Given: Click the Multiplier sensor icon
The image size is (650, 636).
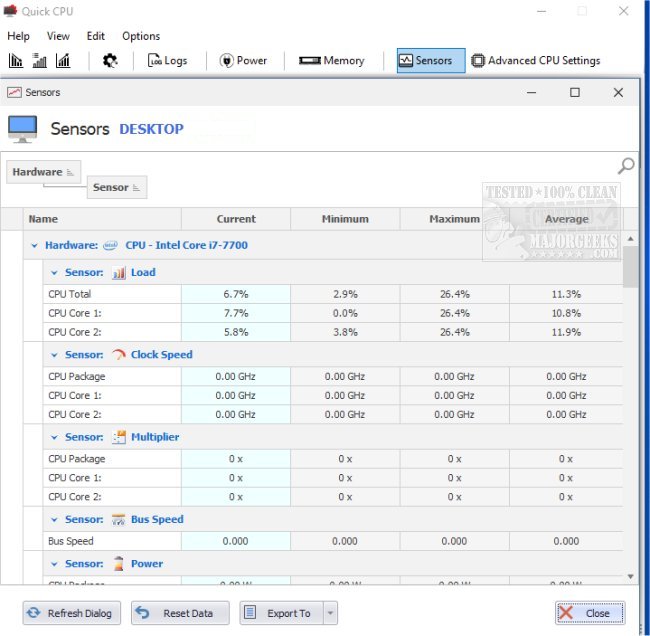Looking at the screenshot, I should (x=119, y=437).
